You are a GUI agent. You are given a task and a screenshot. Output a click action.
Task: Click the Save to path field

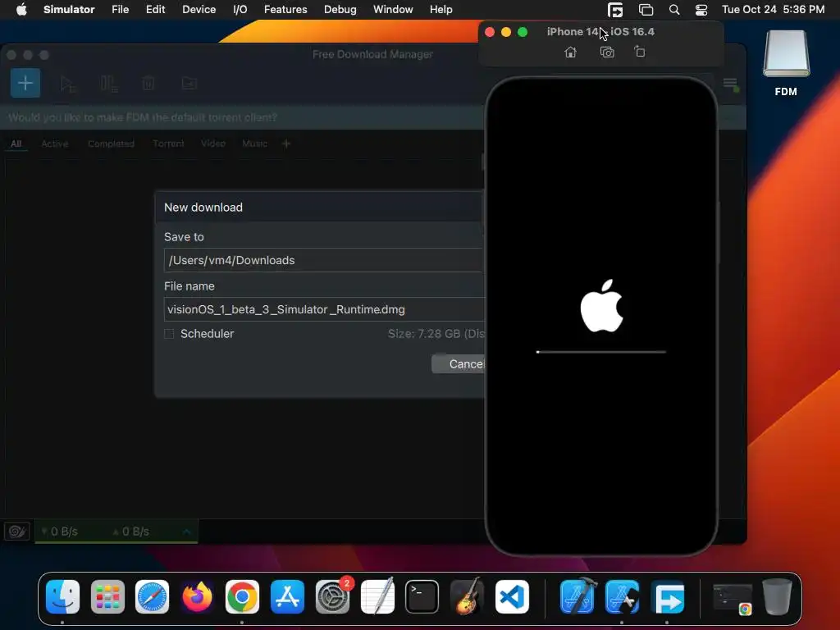coord(324,260)
